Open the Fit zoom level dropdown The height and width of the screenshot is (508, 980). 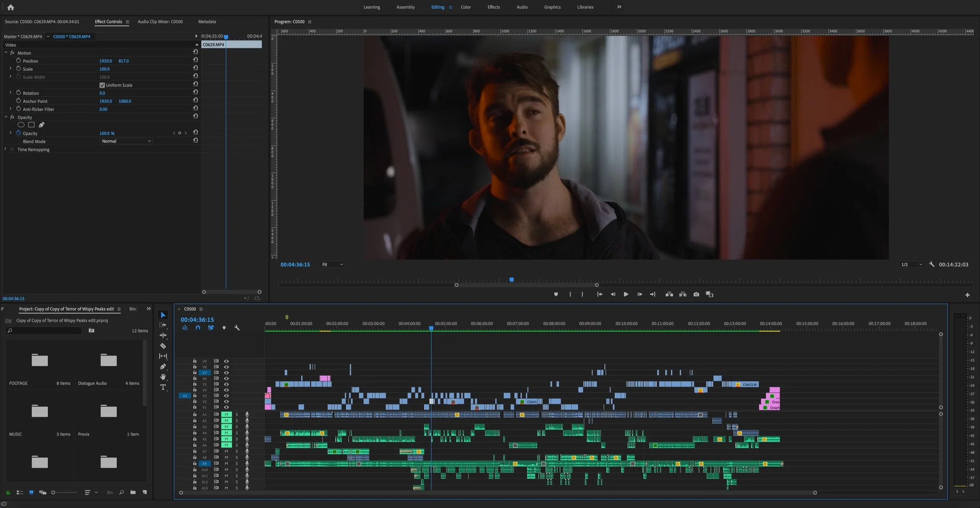click(x=332, y=264)
